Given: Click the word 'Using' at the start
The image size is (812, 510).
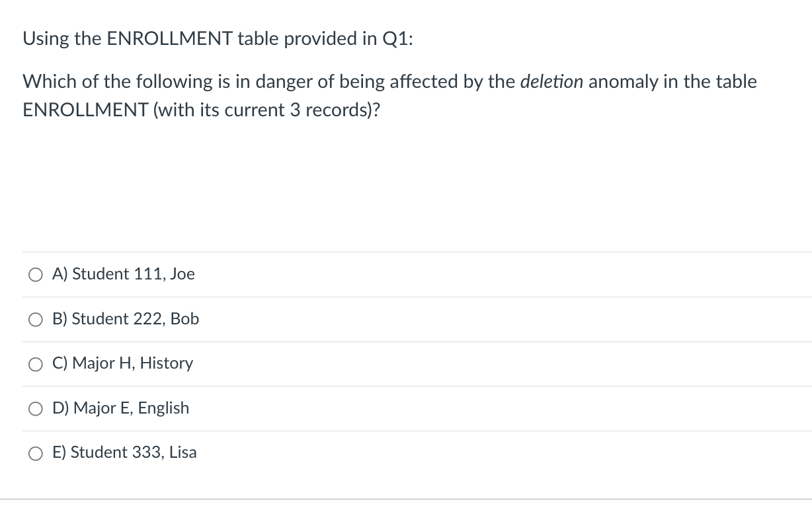Looking at the screenshot, I should (x=46, y=39).
